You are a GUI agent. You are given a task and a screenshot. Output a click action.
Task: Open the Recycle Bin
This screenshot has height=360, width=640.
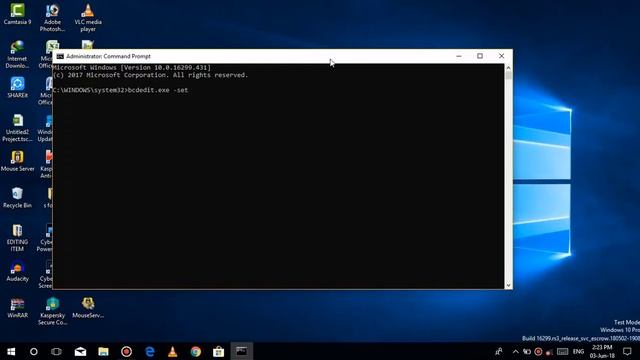tap(17, 198)
